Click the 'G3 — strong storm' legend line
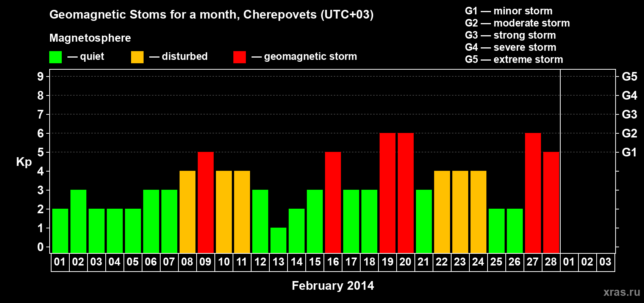The width and height of the screenshot is (644, 303). (510, 35)
